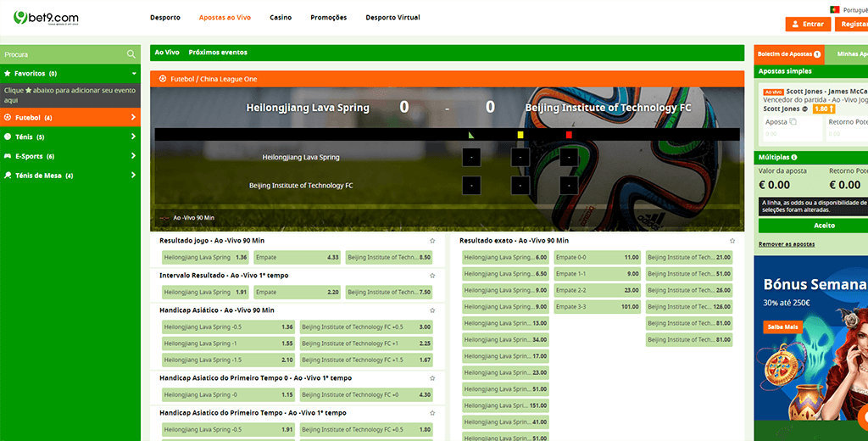Click Saiba Mais on bonus banner
The width and height of the screenshot is (868, 441).
tap(782, 327)
